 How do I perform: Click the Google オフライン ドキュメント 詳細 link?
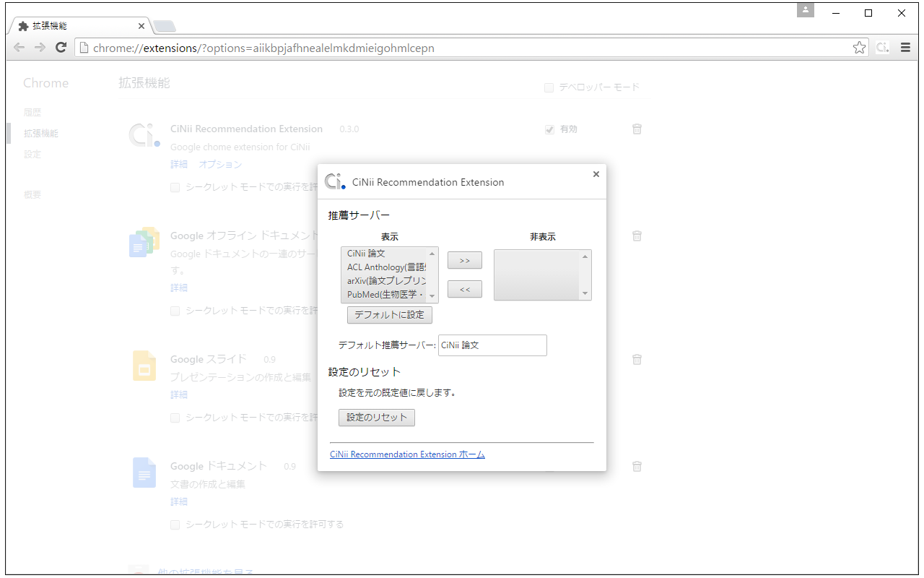pyautogui.click(x=179, y=288)
